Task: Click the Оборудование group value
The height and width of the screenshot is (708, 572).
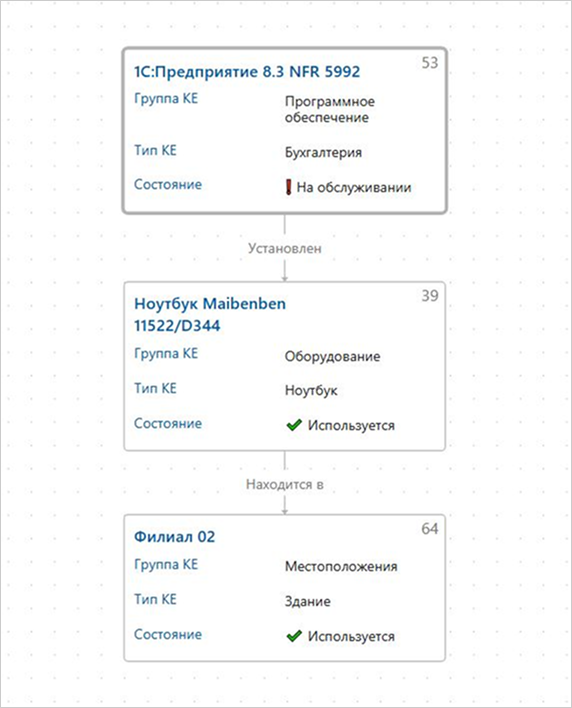Action: [x=332, y=356]
